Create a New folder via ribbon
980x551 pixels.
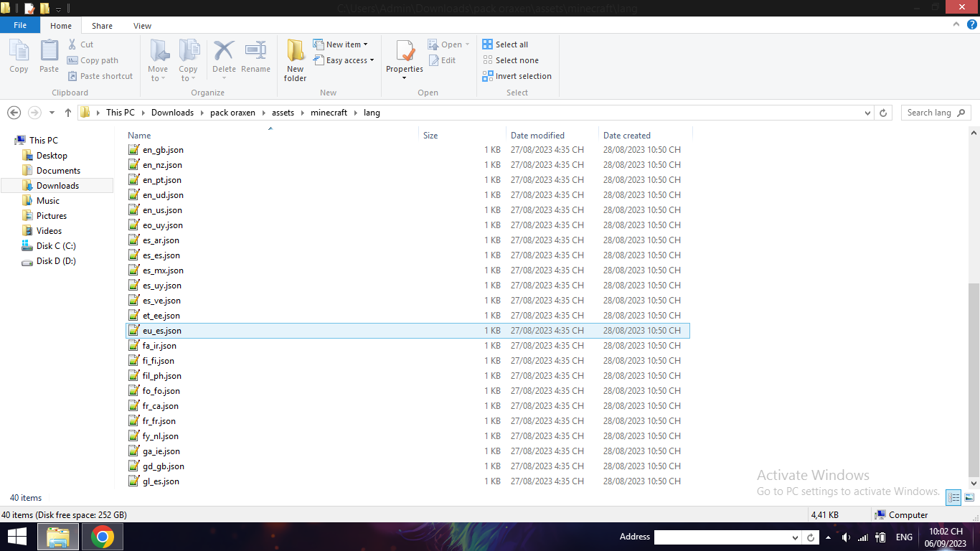295,60
